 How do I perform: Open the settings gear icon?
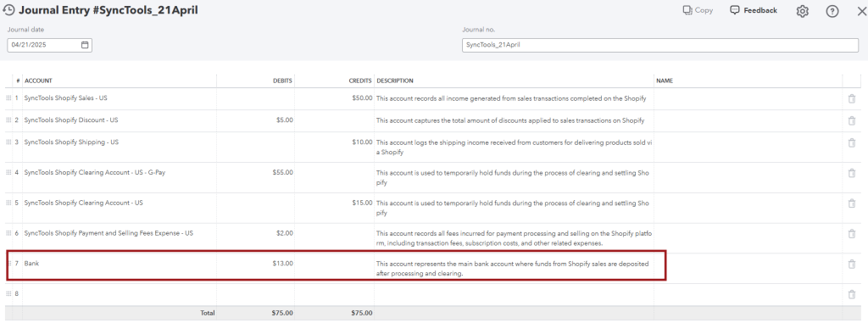click(802, 11)
